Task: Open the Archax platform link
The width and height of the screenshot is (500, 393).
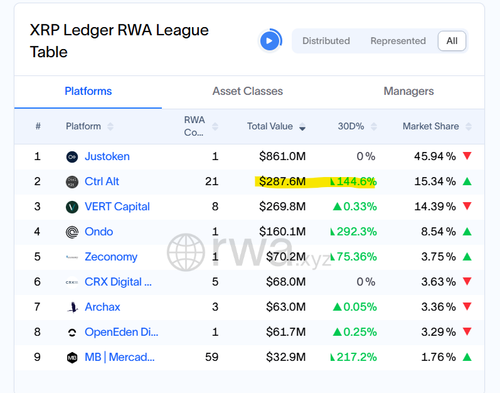Action: [102, 307]
